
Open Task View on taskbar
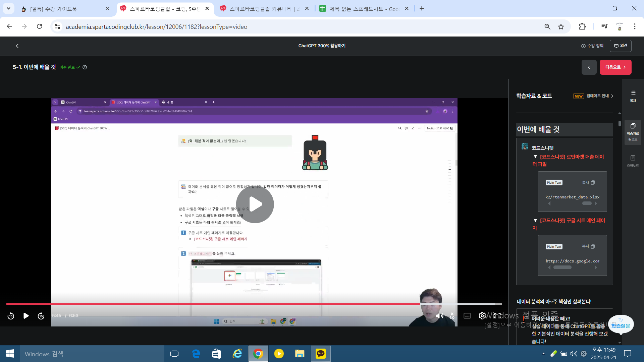(174, 354)
